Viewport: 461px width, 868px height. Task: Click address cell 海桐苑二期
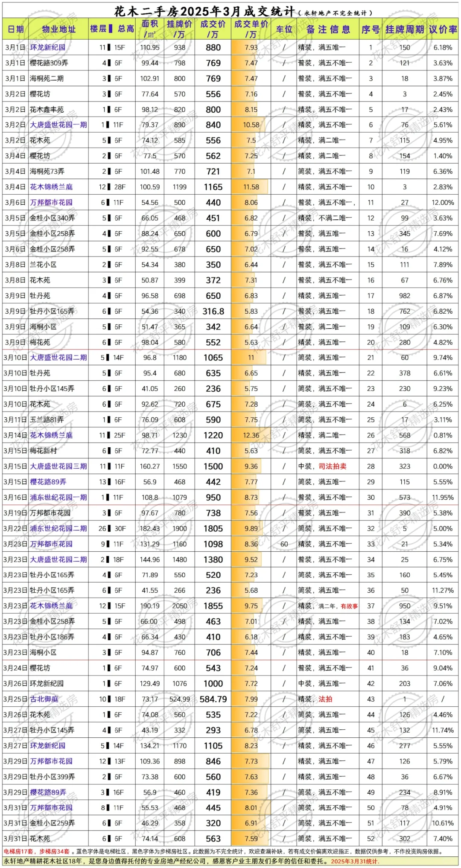pyautogui.click(x=47, y=79)
